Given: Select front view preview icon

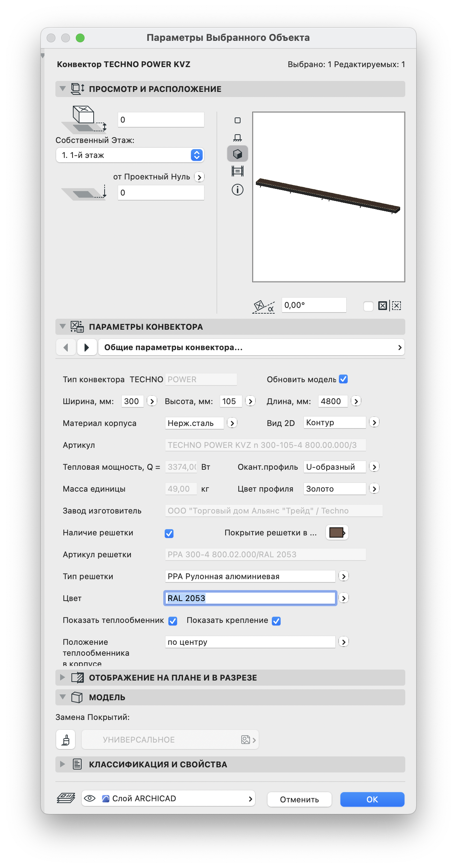Looking at the screenshot, I should click(x=238, y=137).
